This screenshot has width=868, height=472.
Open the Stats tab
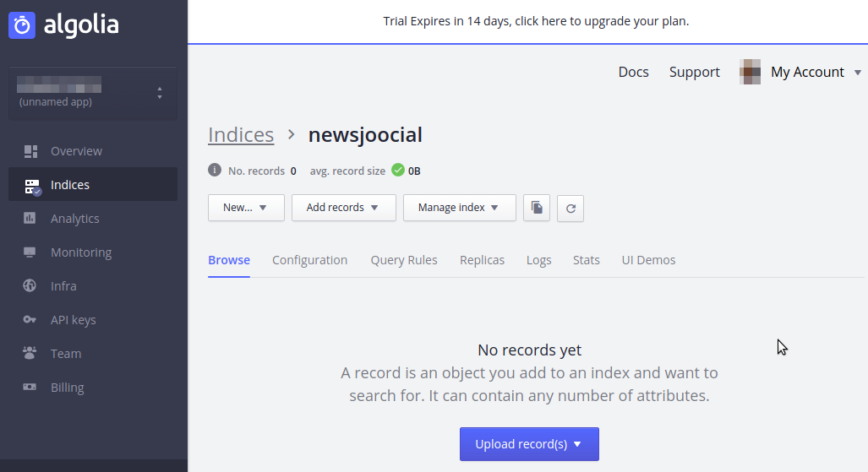tap(587, 260)
